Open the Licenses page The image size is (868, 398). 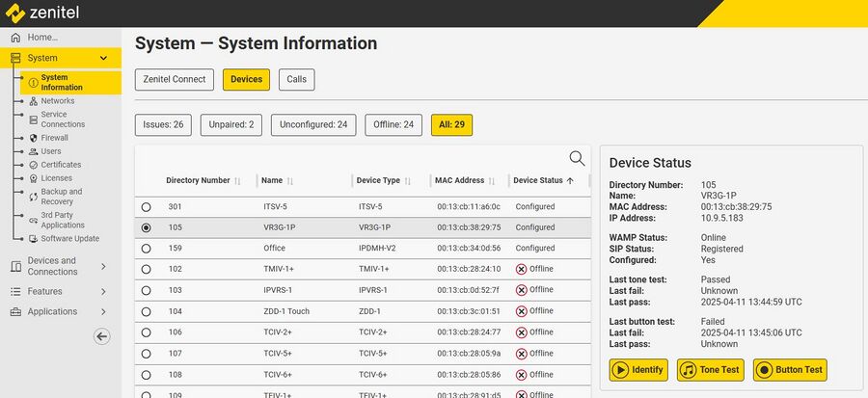click(x=56, y=178)
